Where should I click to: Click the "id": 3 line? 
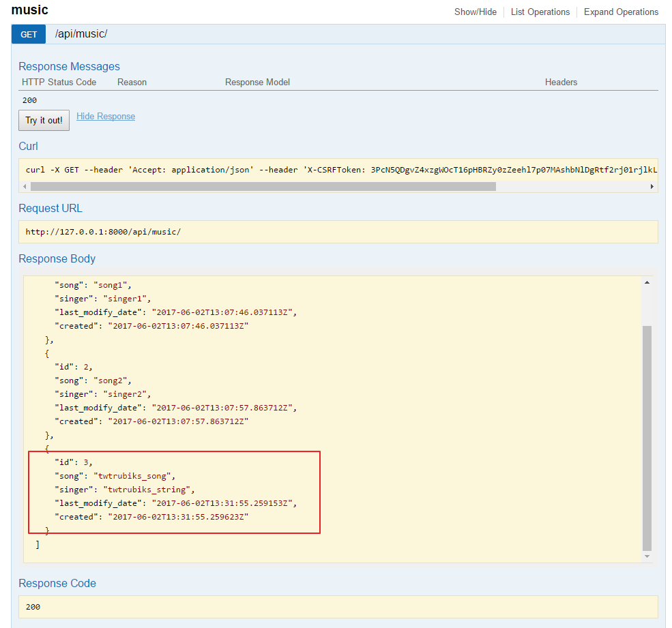tap(73, 462)
